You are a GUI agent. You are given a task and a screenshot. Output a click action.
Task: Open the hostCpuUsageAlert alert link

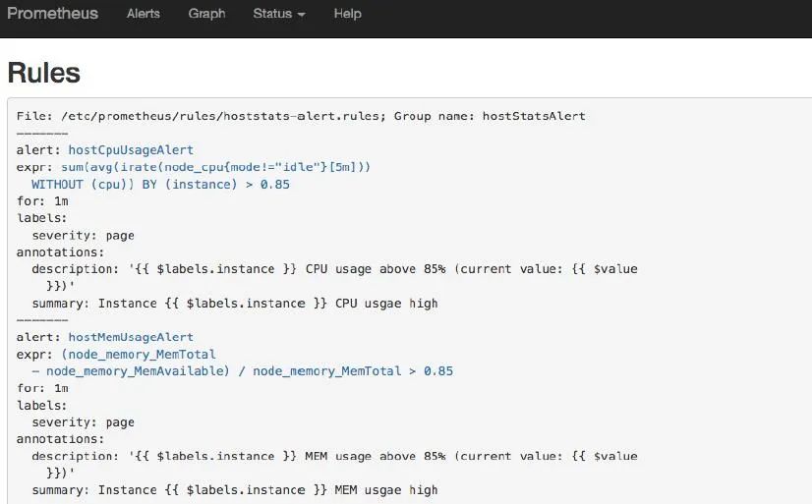131,150
